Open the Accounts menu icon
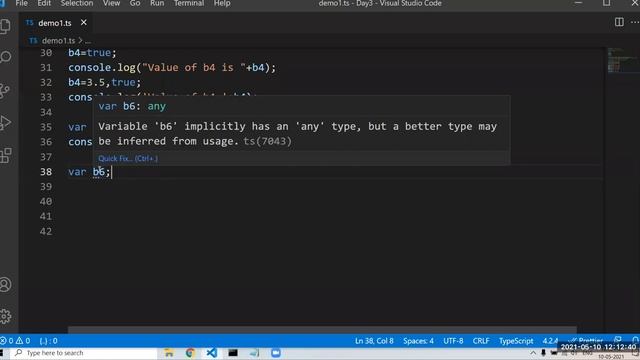Image resolution: width=640 pixels, height=360 pixels. click(6, 284)
